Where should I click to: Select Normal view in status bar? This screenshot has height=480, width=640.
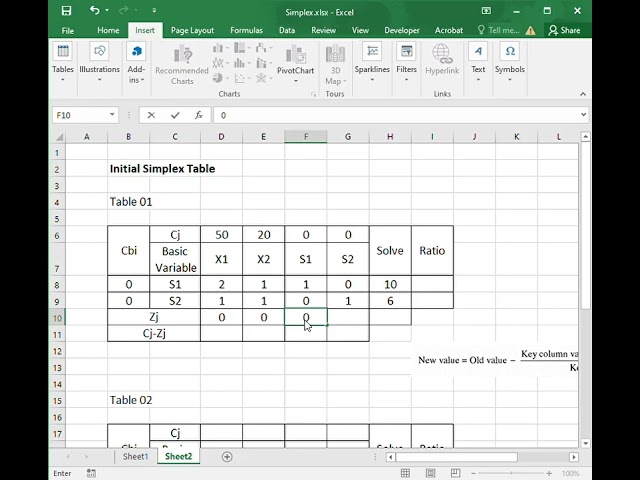[x=405, y=473]
